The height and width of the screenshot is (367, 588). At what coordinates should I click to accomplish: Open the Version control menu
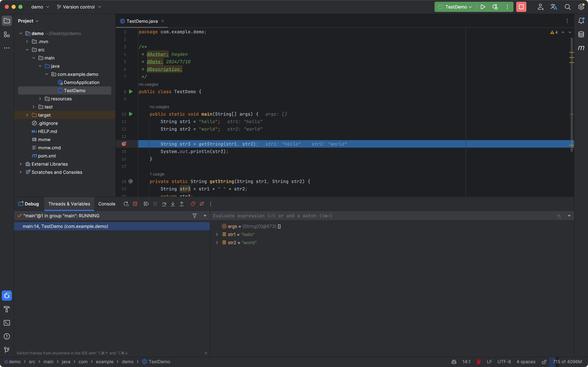(79, 7)
